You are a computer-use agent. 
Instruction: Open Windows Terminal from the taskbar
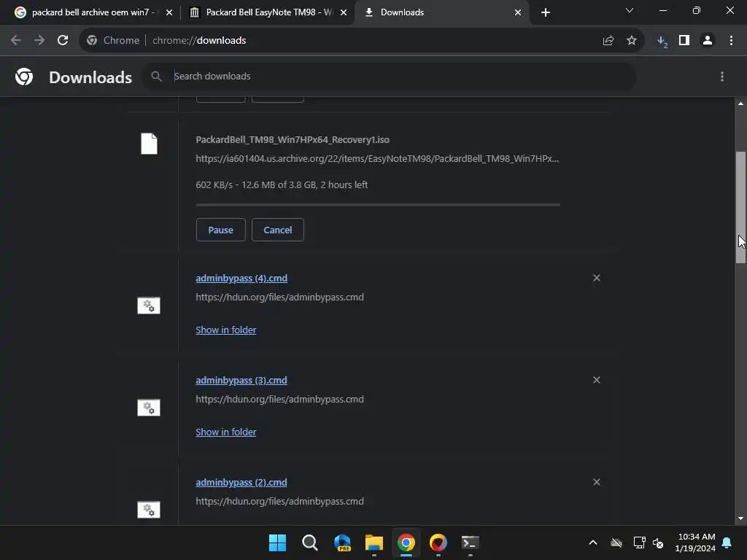(x=471, y=542)
